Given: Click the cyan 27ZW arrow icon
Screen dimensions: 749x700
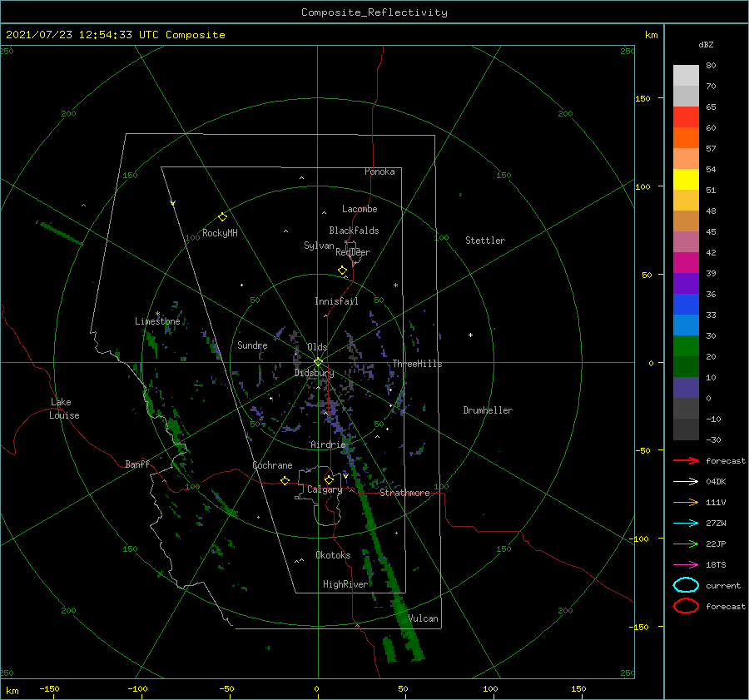Looking at the screenshot, I should (x=686, y=523).
